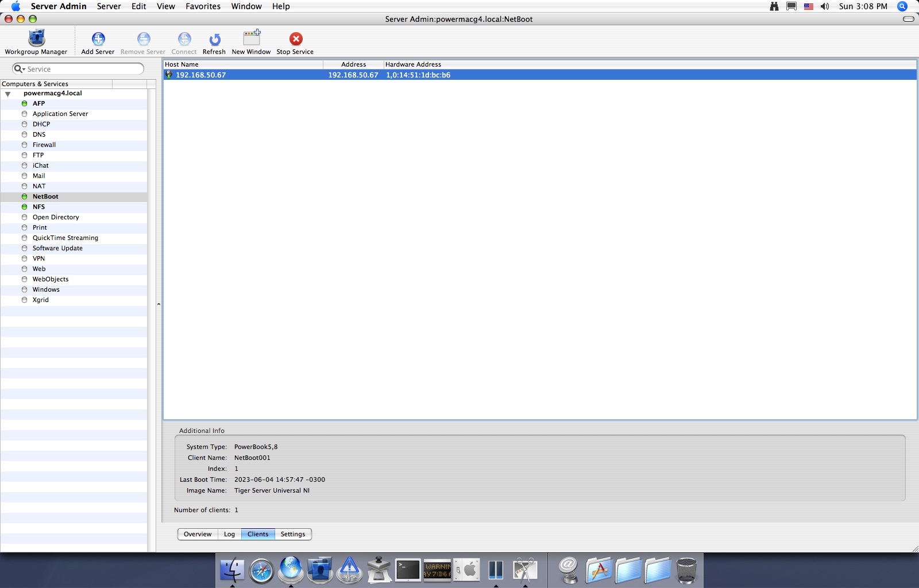Select the Print service

click(74, 227)
